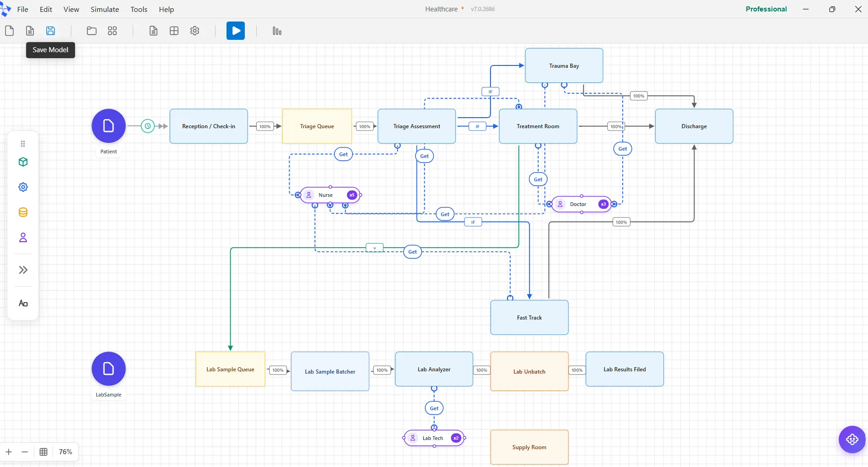Select the Lab Sample Queue block

pos(230,369)
